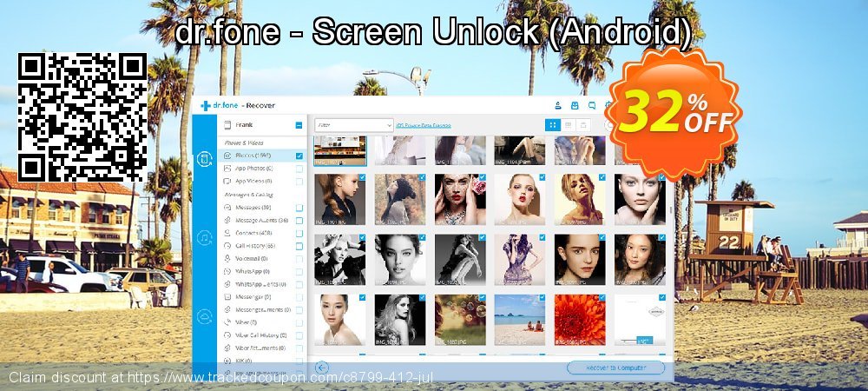Switch to grid thumbnail view
This screenshot has height=391, width=868.
(x=552, y=125)
